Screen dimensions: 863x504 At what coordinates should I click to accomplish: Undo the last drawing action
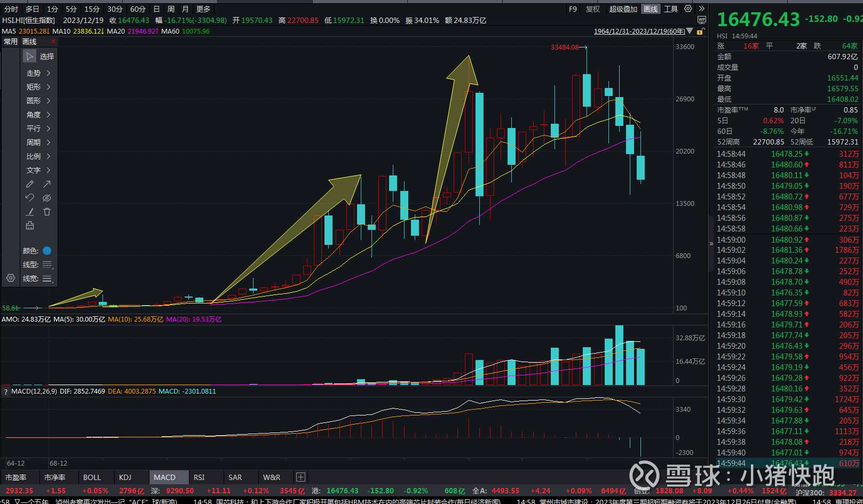pyautogui.click(x=30, y=198)
